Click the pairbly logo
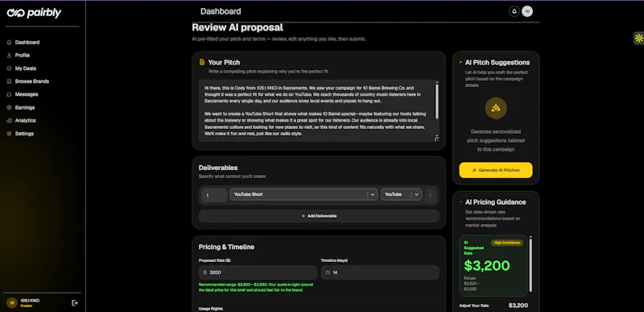Image resolution: width=644 pixels, height=312 pixels. (x=34, y=13)
